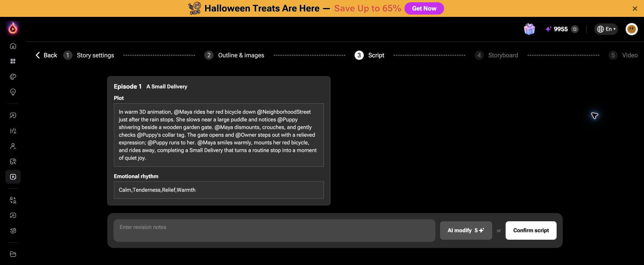Screen dimensions: 644x265
Task: Click the 'Episode 1' heading
Action: [128, 87]
